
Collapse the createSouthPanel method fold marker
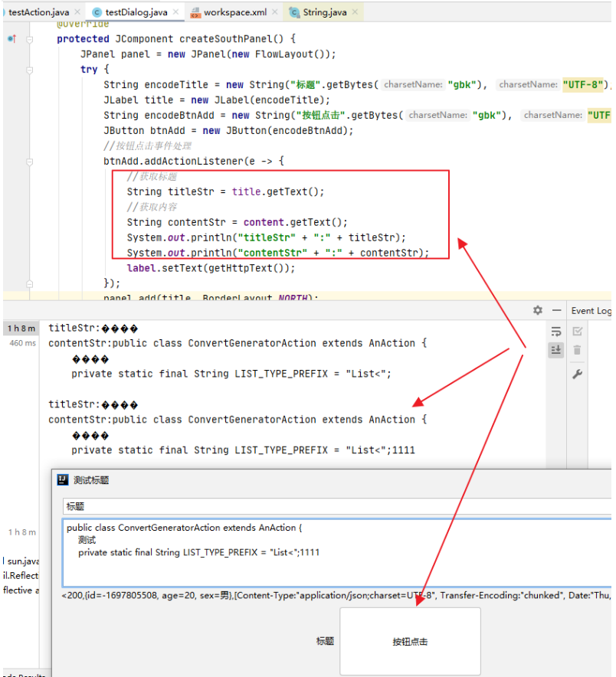click(x=29, y=40)
